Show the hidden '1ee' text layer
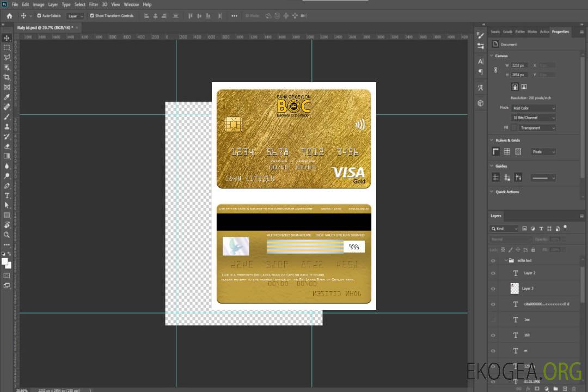Screen dimensions: 588x392 point(493,320)
